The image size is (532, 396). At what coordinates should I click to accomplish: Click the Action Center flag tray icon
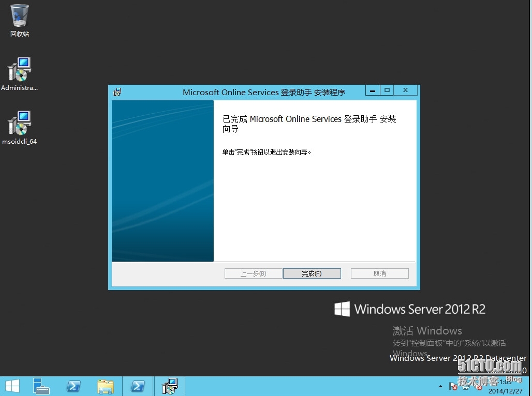pyautogui.click(x=453, y=386)
